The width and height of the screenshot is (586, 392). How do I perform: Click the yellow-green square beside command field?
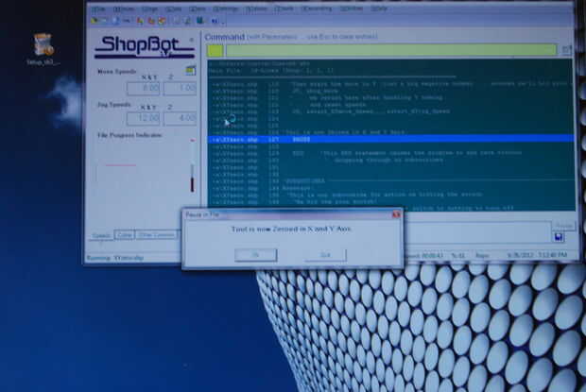(x=215, y=51)
